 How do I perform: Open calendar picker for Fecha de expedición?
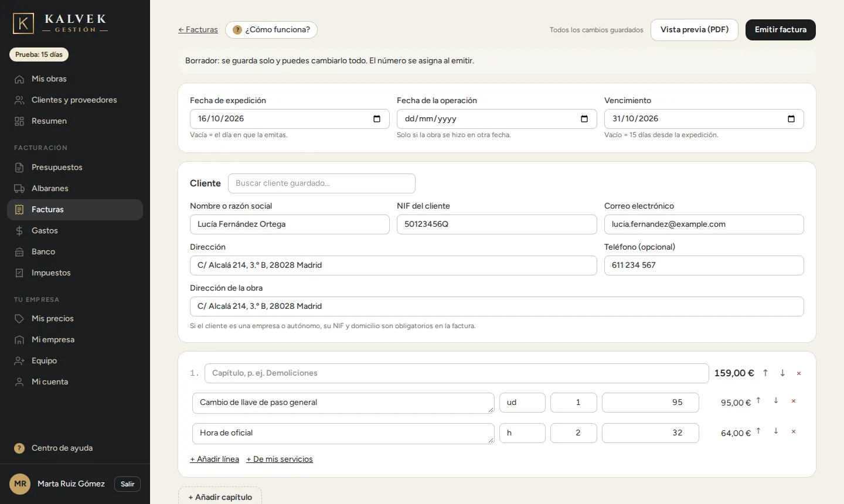pos(377,119)
